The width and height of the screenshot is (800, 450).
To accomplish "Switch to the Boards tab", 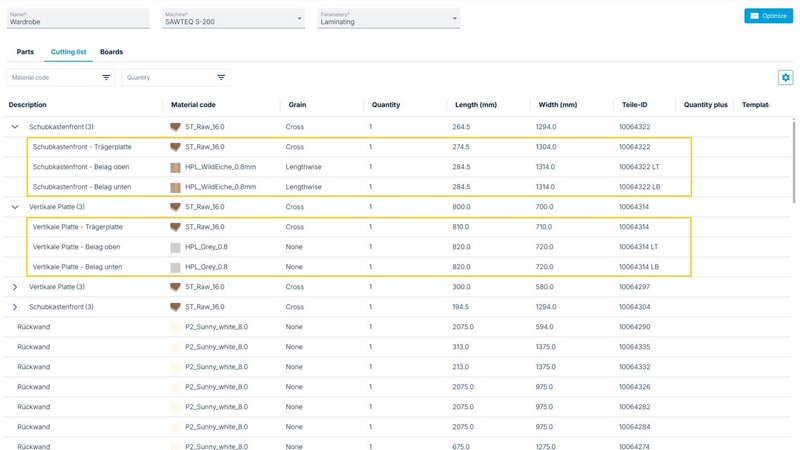I will (111, 50).
